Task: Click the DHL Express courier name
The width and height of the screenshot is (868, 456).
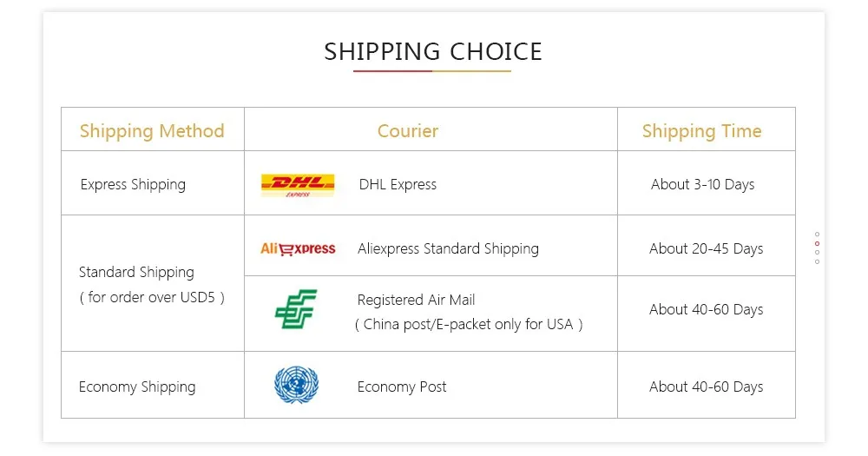Action: [398, 184]
